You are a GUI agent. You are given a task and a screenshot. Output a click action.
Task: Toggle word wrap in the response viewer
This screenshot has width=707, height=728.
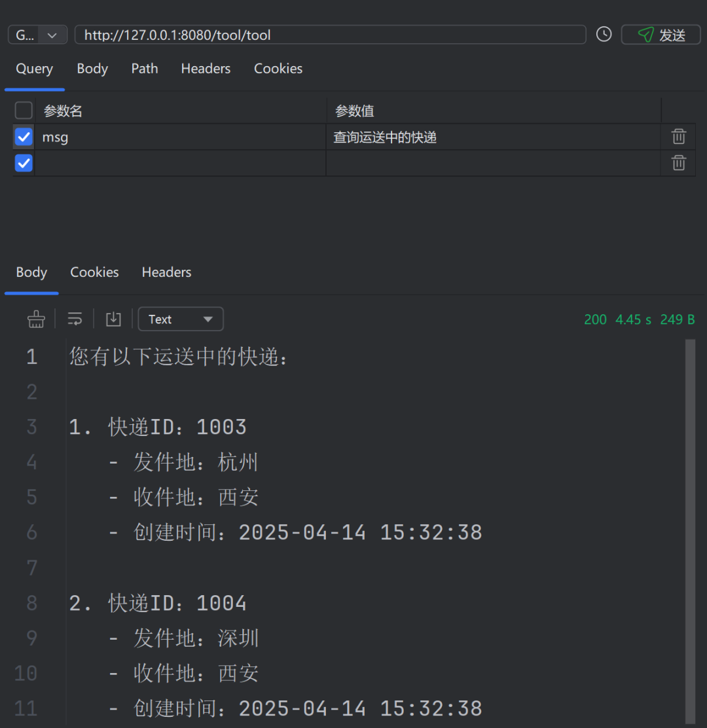75,319
